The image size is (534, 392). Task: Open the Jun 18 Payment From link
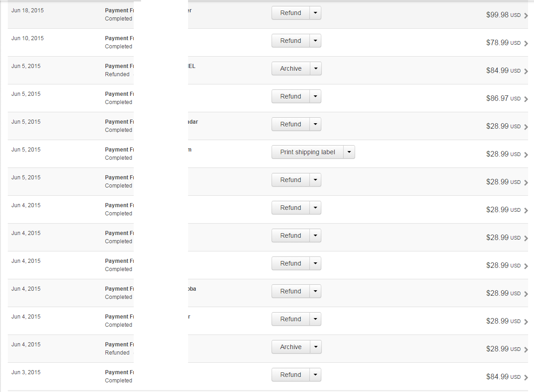pyautogui.click(x=119, y=10)
